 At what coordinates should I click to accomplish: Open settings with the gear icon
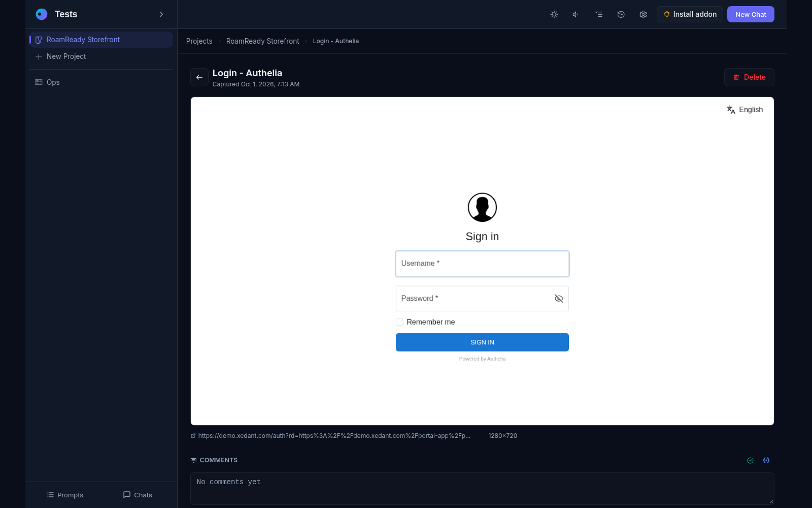[643, 14]
